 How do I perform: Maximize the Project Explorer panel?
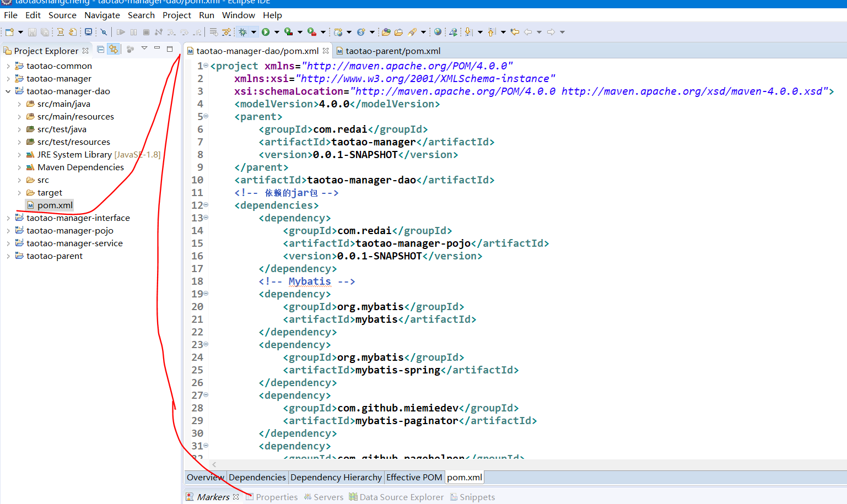tap(170, 49)
